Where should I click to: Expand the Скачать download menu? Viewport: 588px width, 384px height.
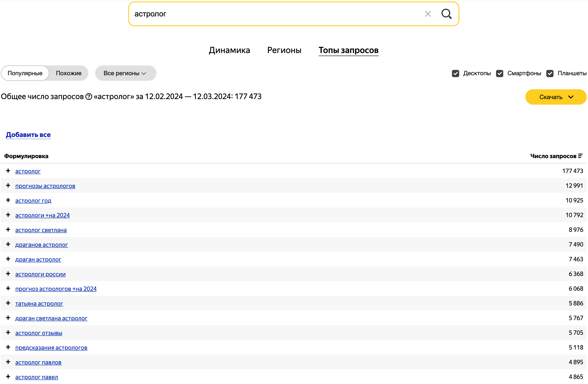point(555,97)
